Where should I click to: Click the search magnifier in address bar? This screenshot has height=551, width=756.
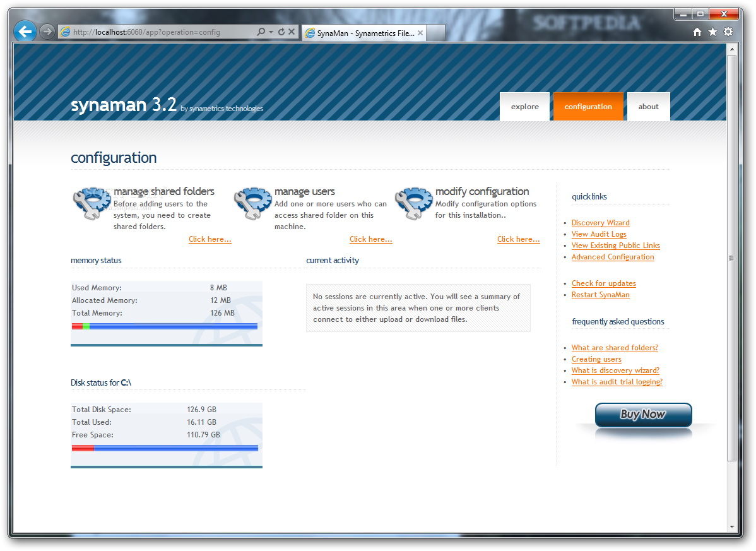(x=261, y=32)
